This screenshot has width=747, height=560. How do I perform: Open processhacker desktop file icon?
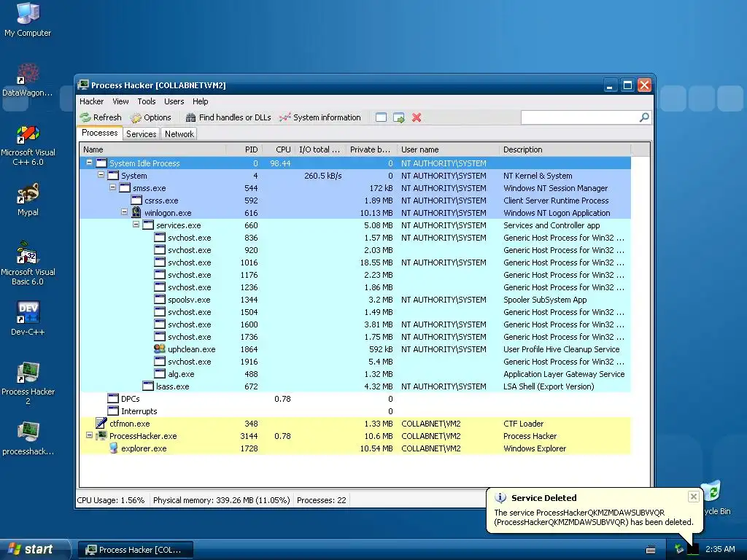28,438
